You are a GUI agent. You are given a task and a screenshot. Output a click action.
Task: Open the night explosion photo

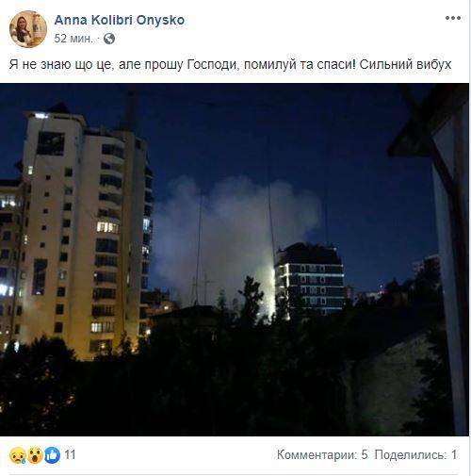[x=235, y=259]
